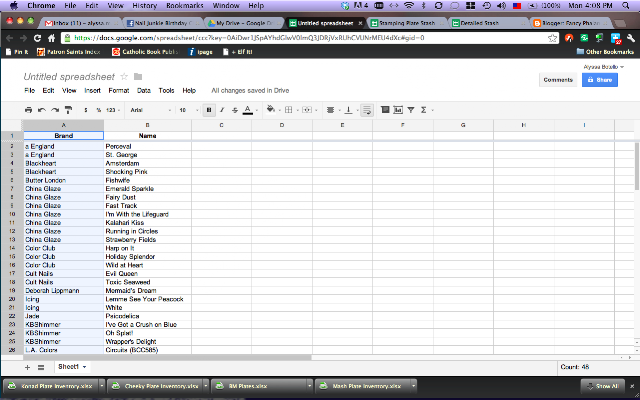Format cells as percent
Viewport: 640px width, 400px height.
coord(98,110)
